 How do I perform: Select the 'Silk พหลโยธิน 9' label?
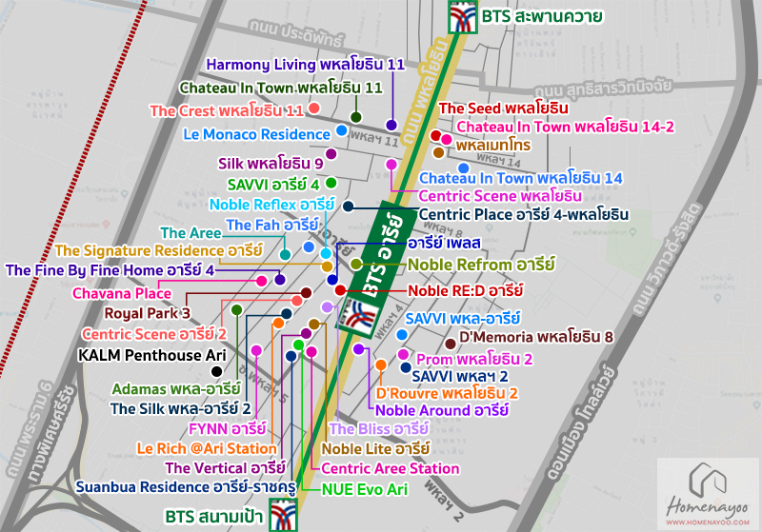(x=271, y=164)
